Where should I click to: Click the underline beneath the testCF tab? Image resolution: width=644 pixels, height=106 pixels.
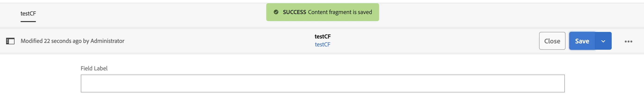click(28, 22)
